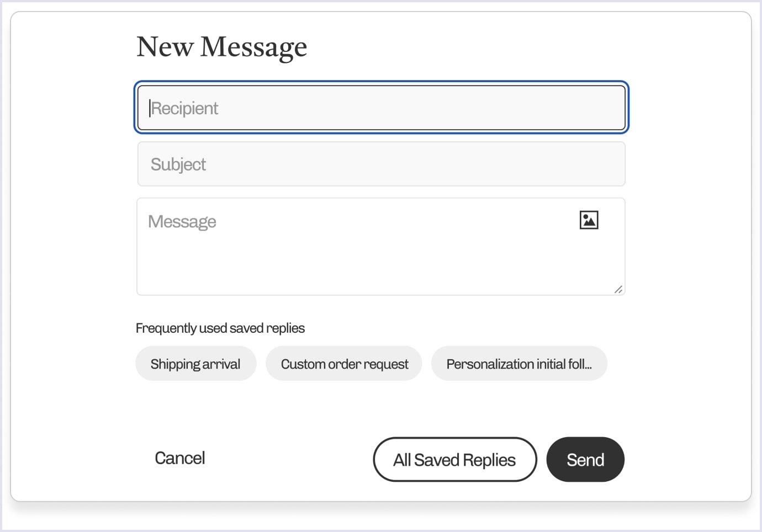Click the insert image icon in message box
The height and width of the screenshot is (532, 762).
589,220
